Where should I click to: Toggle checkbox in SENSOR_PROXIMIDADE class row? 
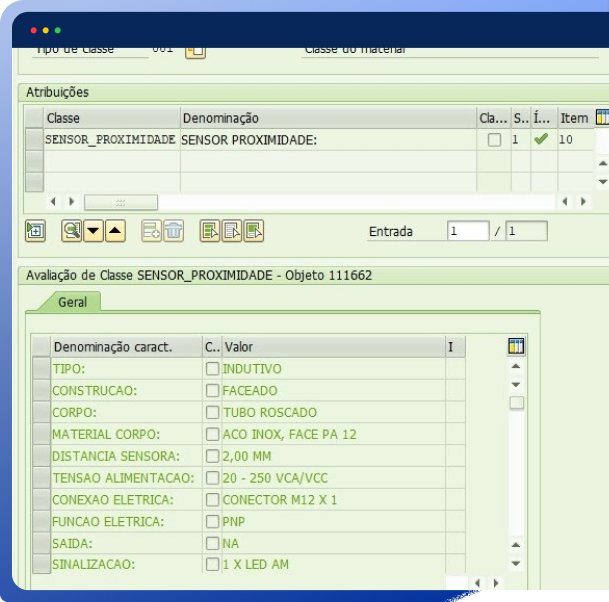click(494, 140)
